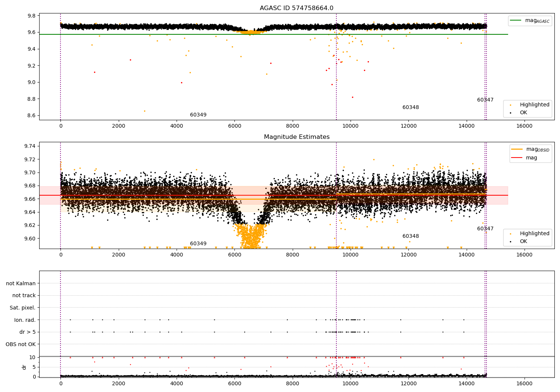Select the 60349 annotation in Magnitude Estimates plot
Screen dimensions: 560x392
[x=198, y=243]
